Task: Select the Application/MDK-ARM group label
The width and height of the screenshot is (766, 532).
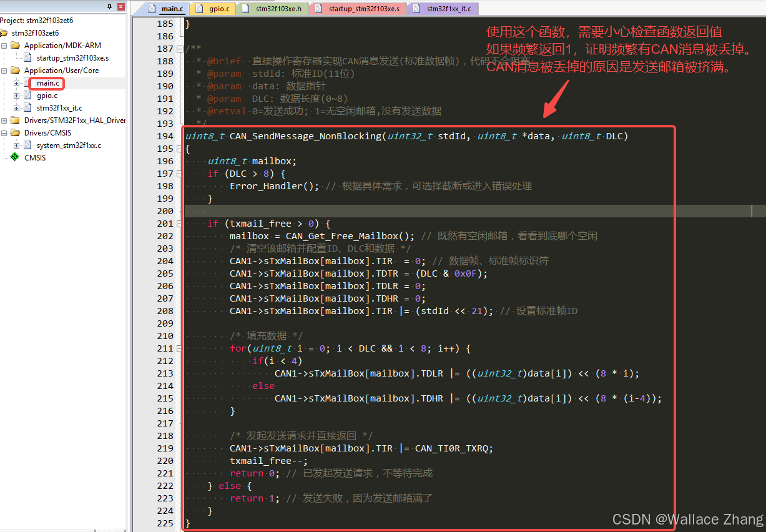Action: point(62,46)
